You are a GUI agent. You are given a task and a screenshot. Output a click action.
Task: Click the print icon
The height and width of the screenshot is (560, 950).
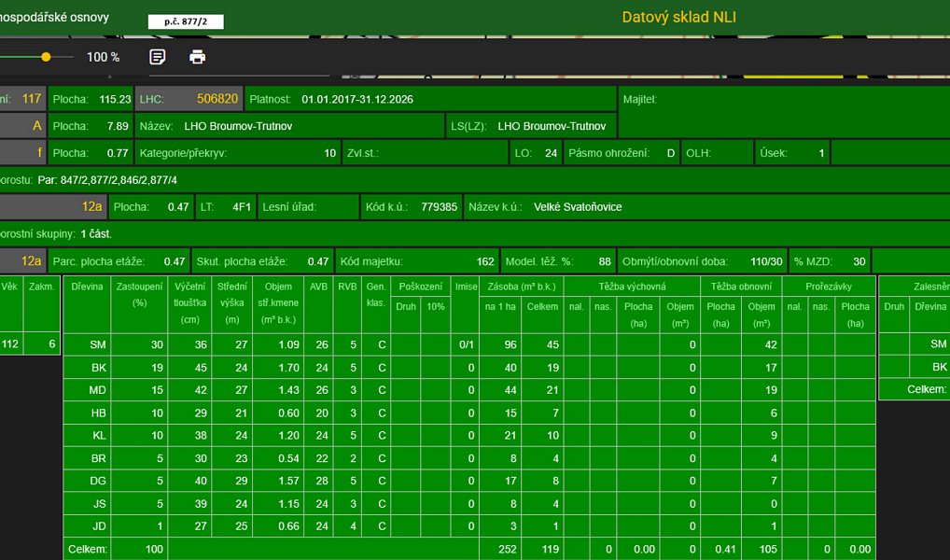click(198, 57)
